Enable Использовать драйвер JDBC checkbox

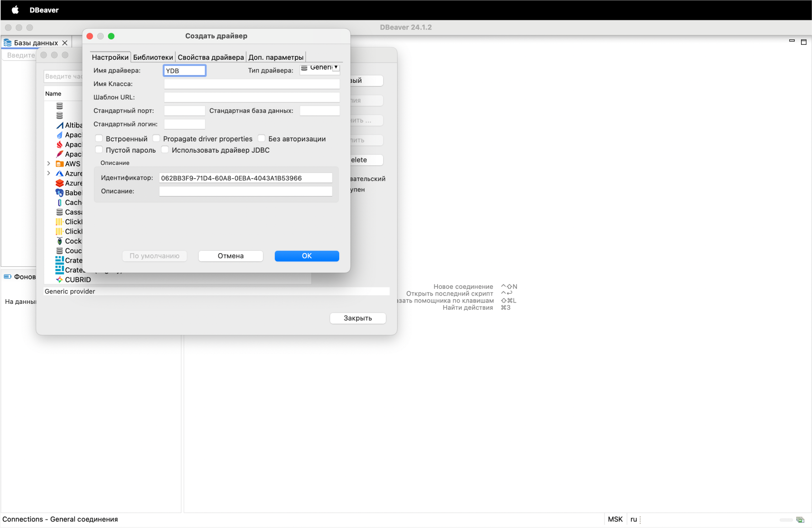[165, 150]
